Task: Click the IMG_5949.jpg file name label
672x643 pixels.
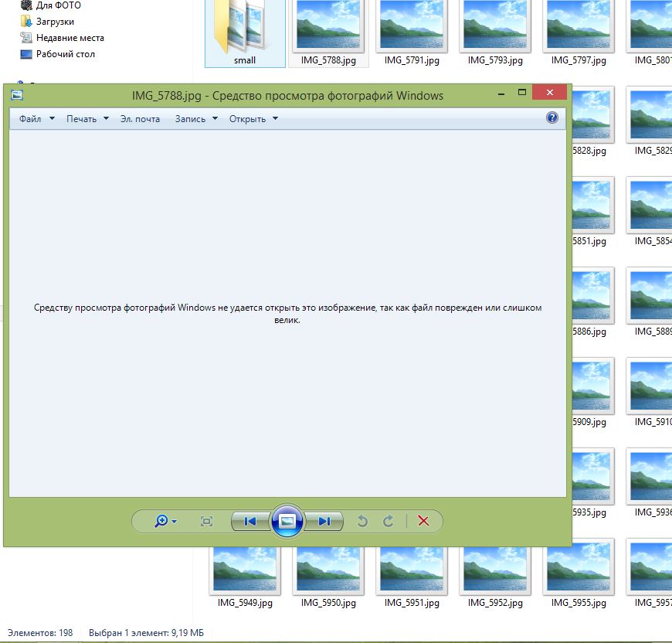Action: 245,603
